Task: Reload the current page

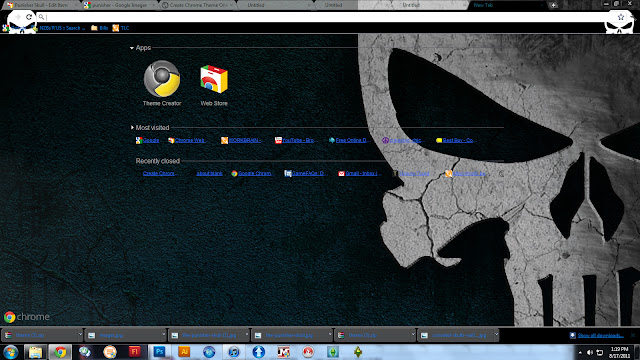Action: click(29, 17)
